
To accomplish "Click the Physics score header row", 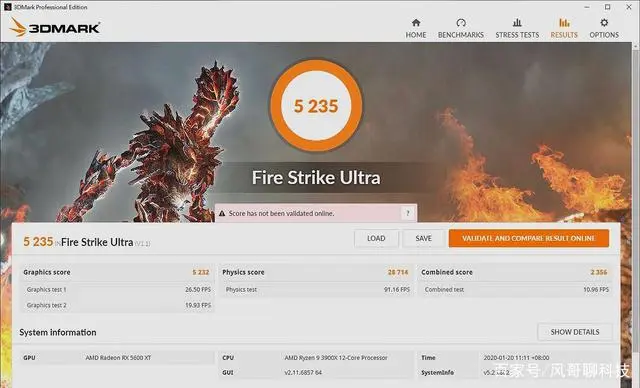I will click(316, 272).
